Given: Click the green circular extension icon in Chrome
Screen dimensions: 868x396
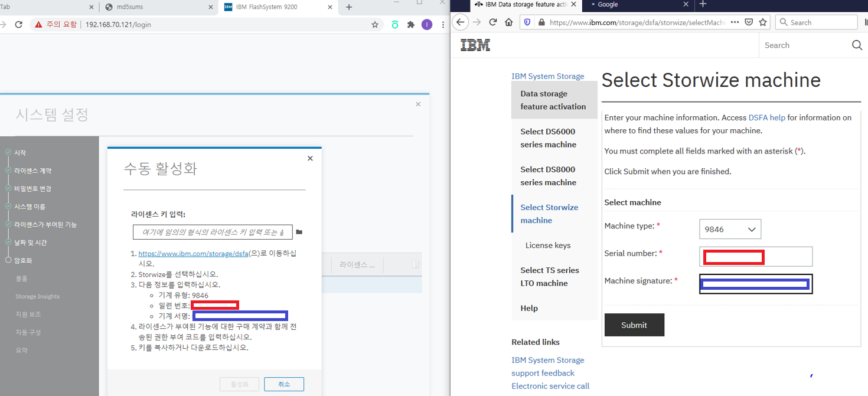Looking at the screenshot, I should 394,25.
